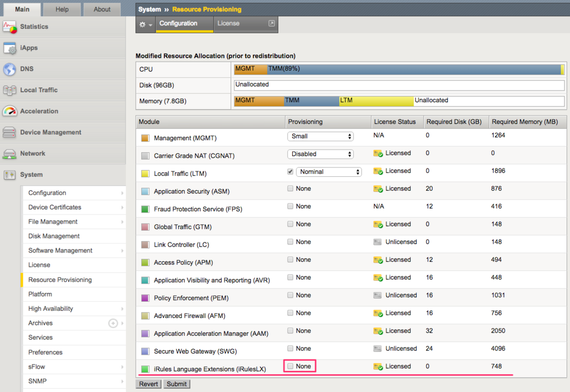Open the Management provisioning Small dropdown

pos(320,136)
